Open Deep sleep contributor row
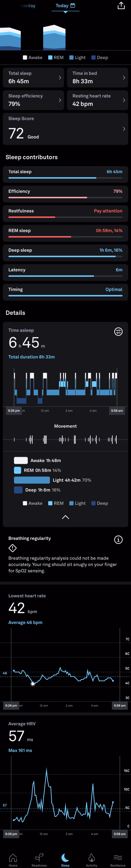This screenshot has height=868, width=131. [x=65, y=253]
